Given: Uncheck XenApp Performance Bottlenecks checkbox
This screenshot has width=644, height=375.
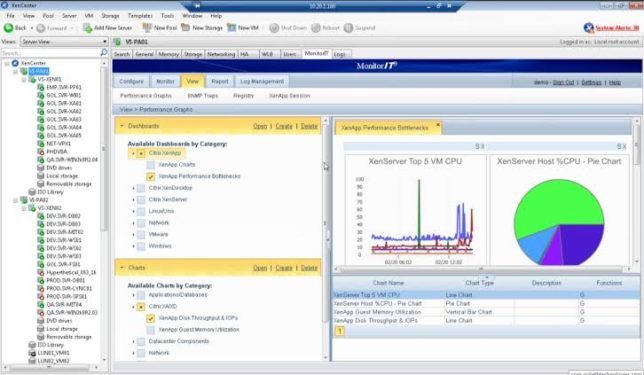Looking at the screenshot, I should 151,176.
